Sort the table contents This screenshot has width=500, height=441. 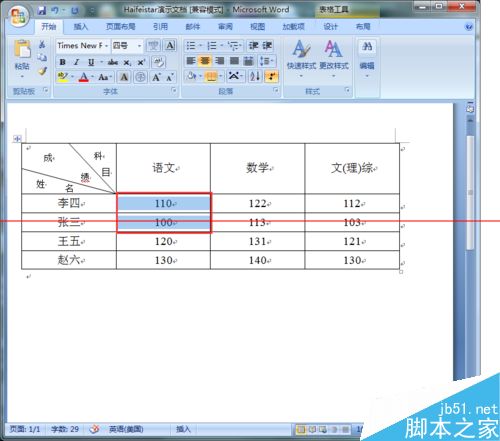[x=255, y=77]
